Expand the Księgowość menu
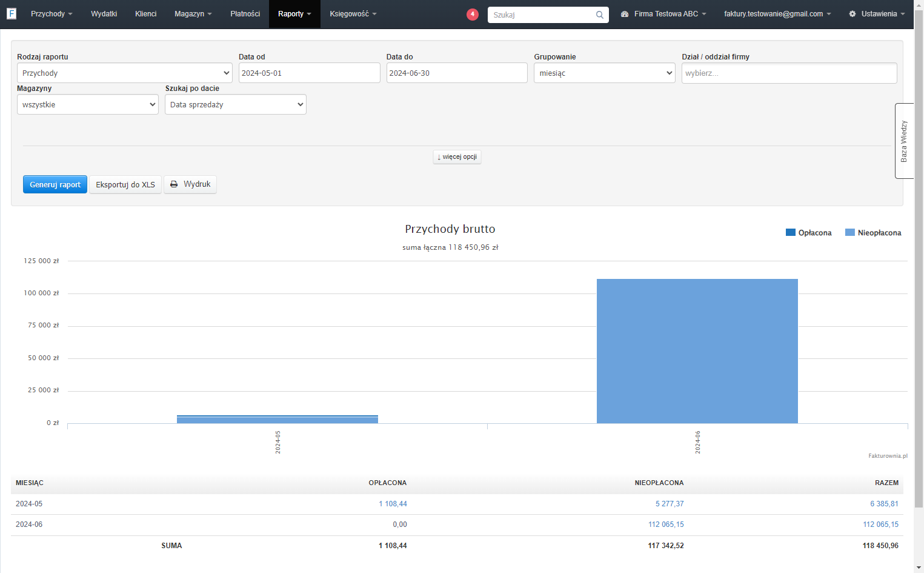The image size is (924, 573). 353,14
